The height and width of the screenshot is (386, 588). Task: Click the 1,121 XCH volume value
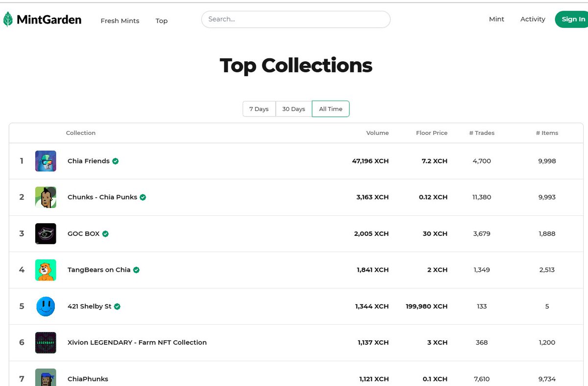click(x=373, y=379)
